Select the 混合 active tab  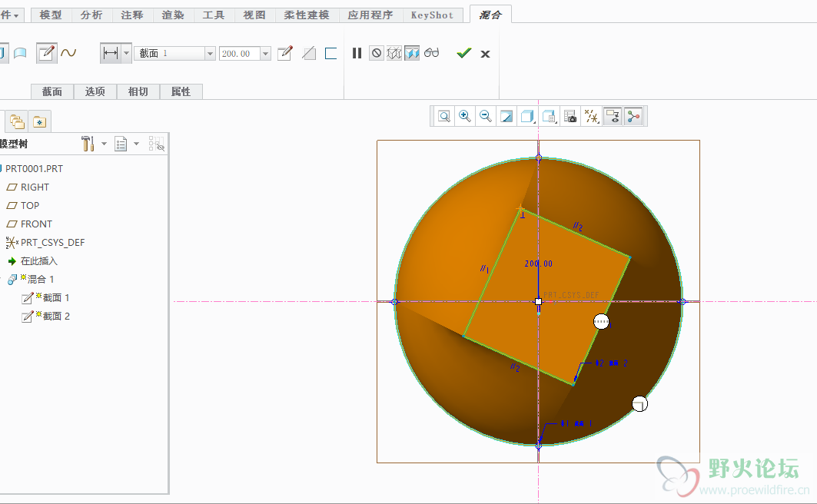click(490, 15)
